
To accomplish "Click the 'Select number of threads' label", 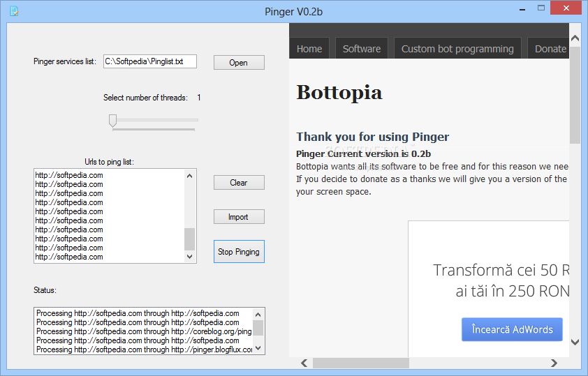I will [145, 98].
